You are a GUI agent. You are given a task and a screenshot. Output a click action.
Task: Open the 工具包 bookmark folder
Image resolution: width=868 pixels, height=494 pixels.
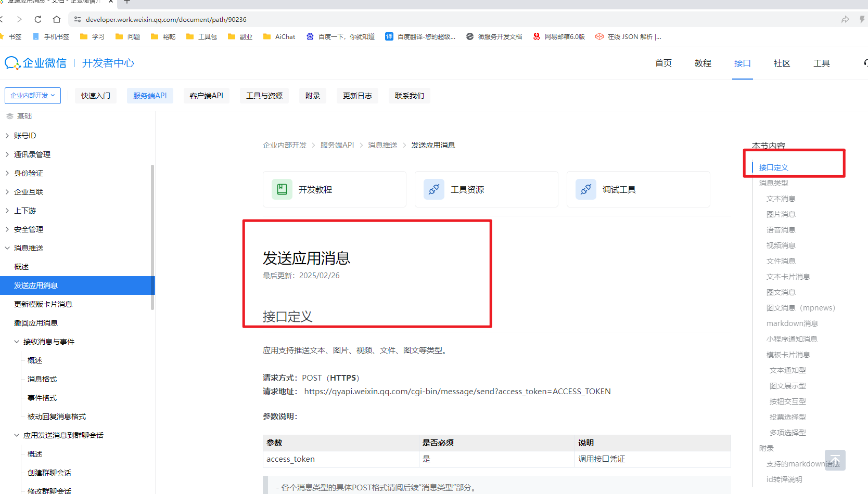click(x=201, y=36)
